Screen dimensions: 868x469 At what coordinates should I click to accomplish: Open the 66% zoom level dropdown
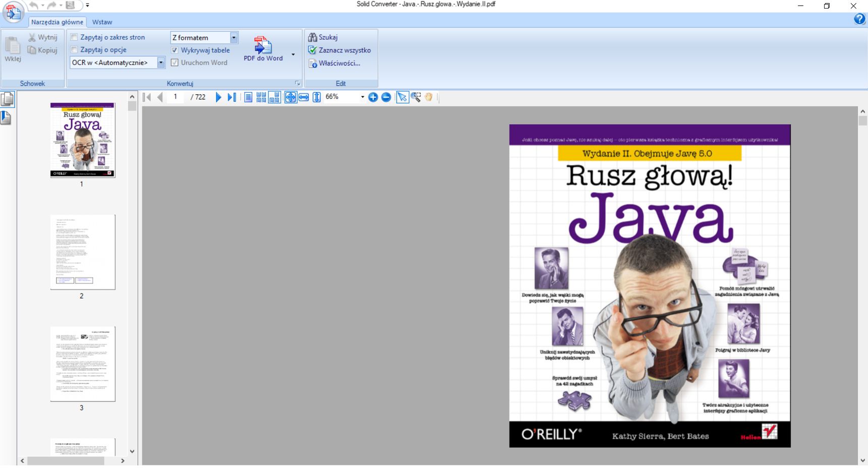tap(362, 97)
